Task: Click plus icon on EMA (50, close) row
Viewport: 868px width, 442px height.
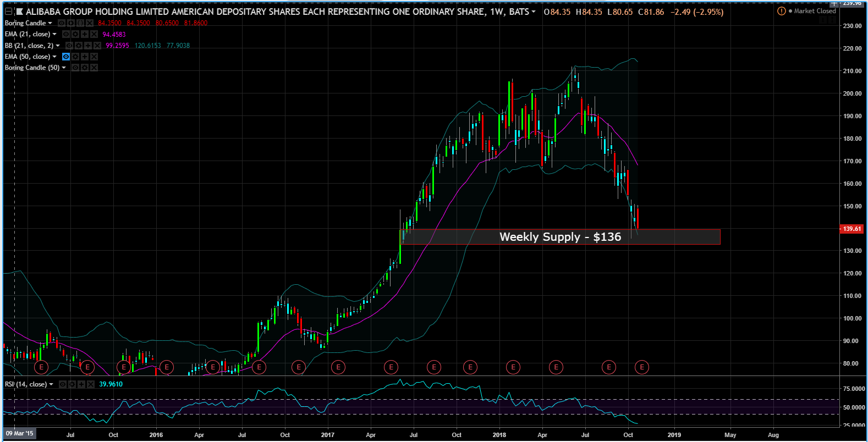Action: point(85,57)
